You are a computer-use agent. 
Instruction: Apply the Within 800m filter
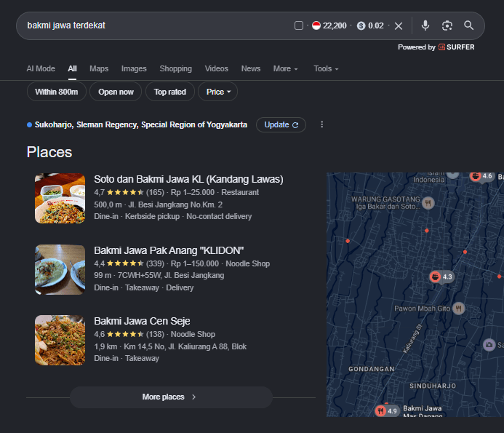[x=56, y=92]
